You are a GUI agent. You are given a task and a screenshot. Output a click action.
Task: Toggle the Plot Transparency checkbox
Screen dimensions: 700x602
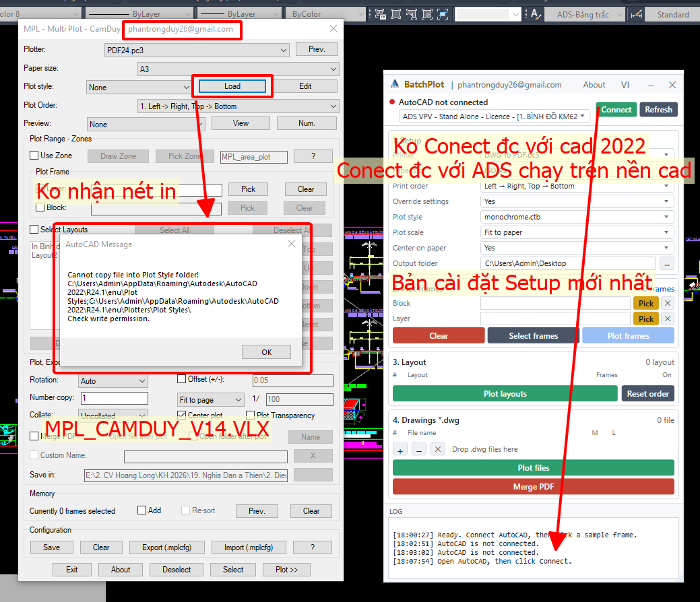coord(251,415)
